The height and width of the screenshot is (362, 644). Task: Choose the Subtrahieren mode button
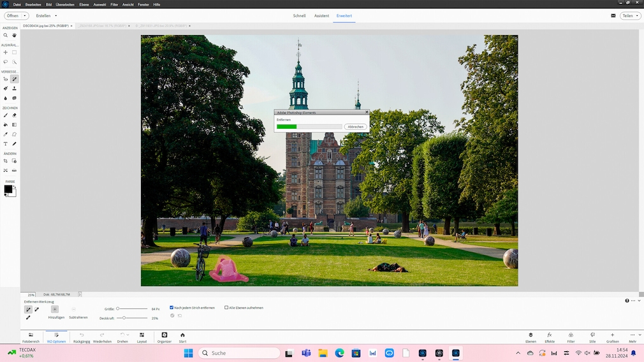73,310
